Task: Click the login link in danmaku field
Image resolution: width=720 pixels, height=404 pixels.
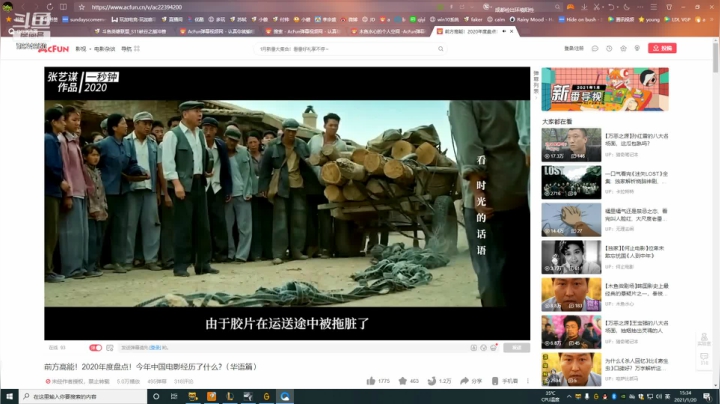Action: pyautogui.click(x=155, y=348)
